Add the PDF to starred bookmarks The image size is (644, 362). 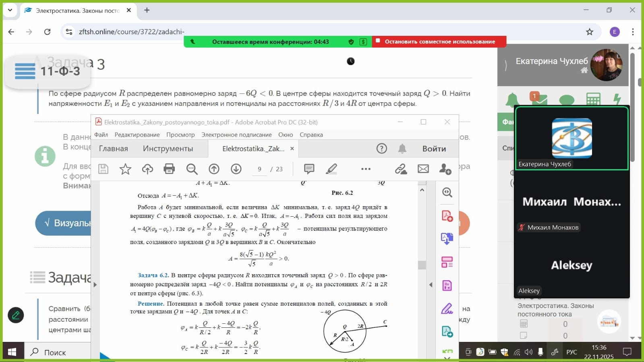[x=125, y=169]
